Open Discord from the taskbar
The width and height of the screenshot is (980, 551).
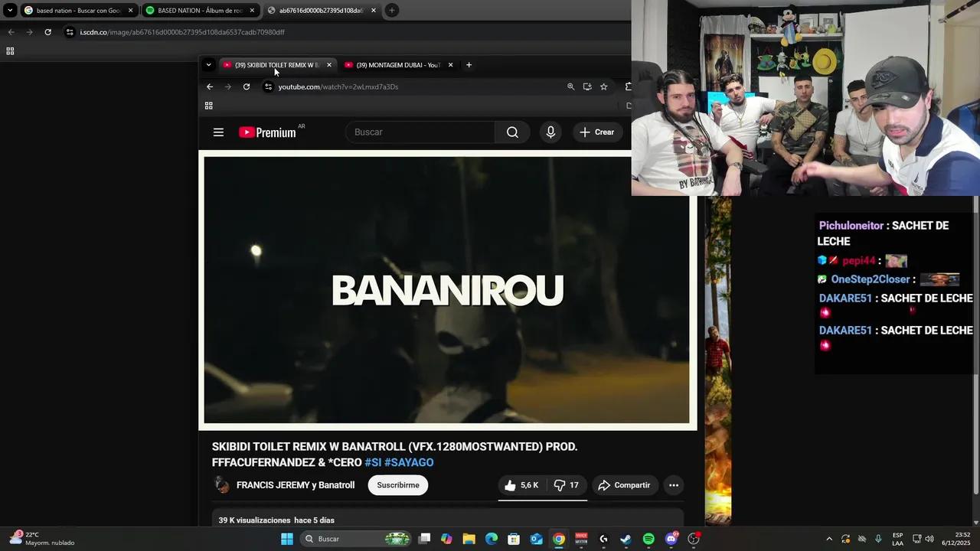(x=671, y=539)
